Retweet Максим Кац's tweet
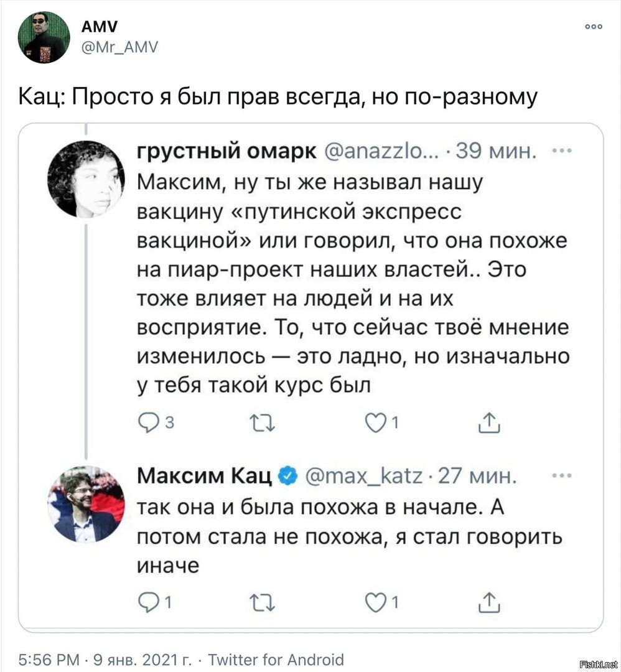Screen dimensions: 621x672 (262, 603)
